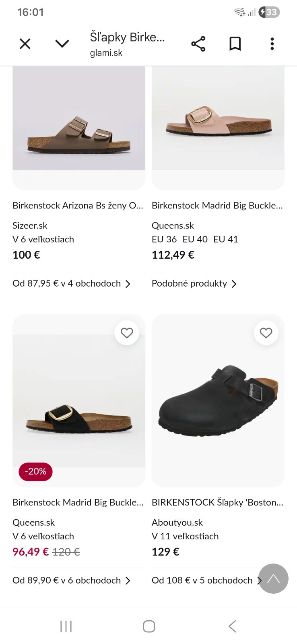Image resolution: width=297 pixels, height=644 pixels.
Task: Favorite the black Madrid Big Buckle sandal
Action: pos(127,333)
